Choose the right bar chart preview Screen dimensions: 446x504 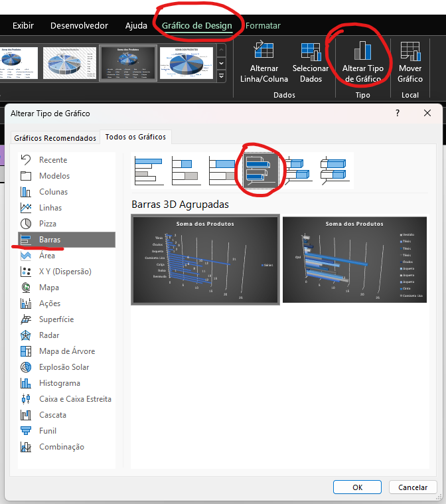tap(354, 260)
